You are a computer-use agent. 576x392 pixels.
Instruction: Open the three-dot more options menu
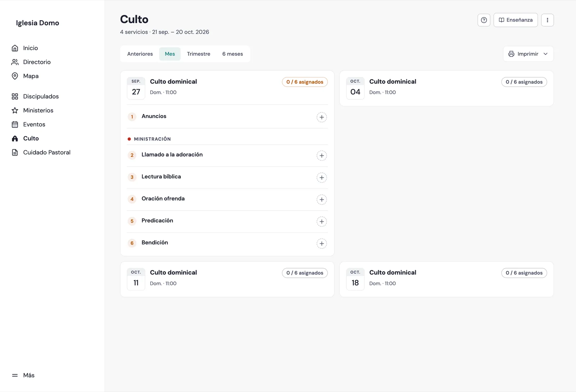(x=547, y=20)
